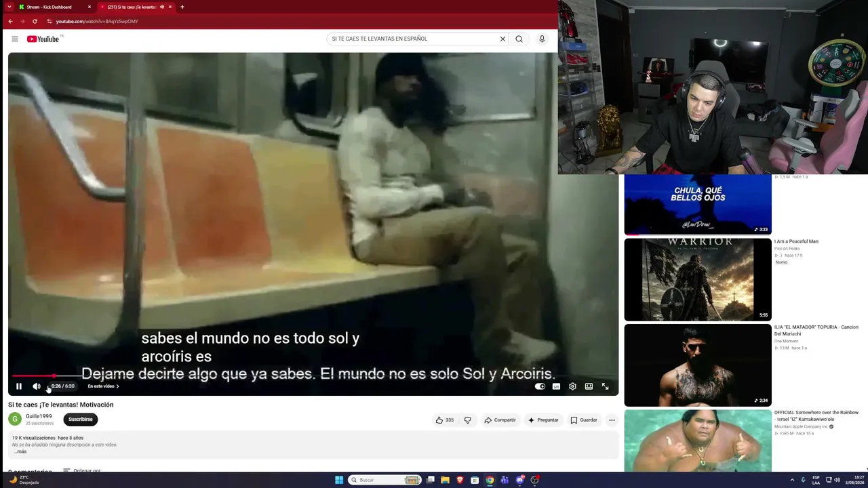This screenshot has height=488, width=868.
Task: Start voice search with the microphone
Action: (x=542, y=39)
